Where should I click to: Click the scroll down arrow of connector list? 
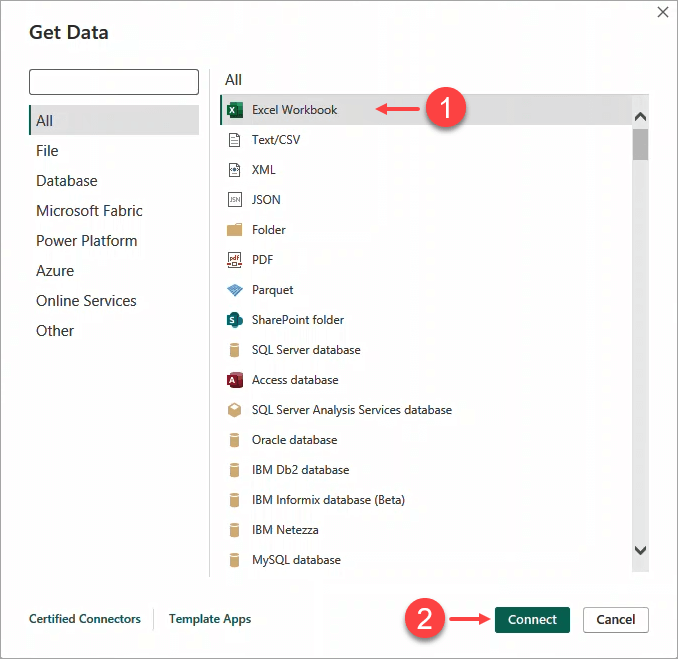[640, 550]
